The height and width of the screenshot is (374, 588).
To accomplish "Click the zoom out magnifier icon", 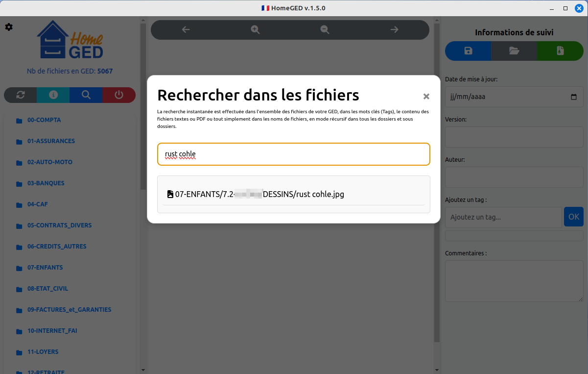I will click(x=325, y=30).
